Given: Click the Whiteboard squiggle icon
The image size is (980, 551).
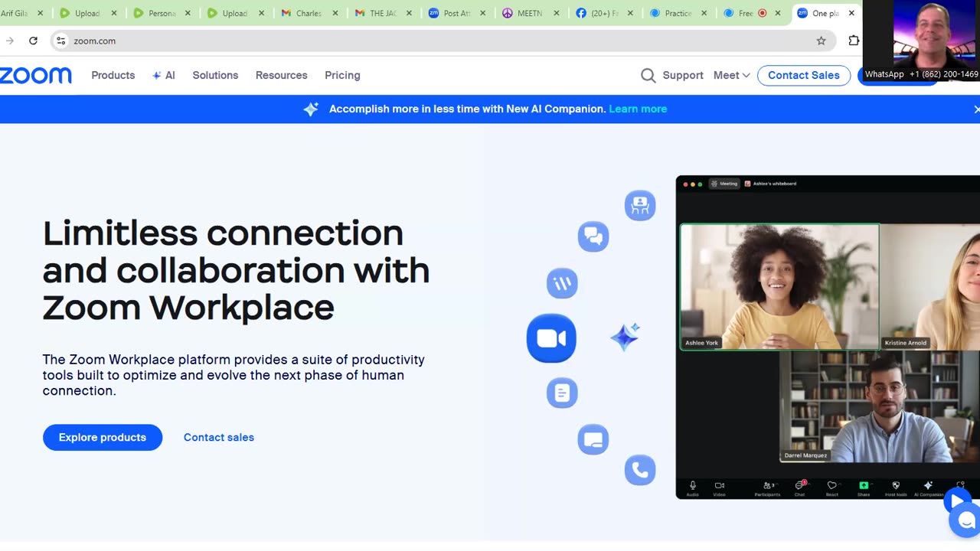Looking at the screenshot, I should click(x=562, y=283).
